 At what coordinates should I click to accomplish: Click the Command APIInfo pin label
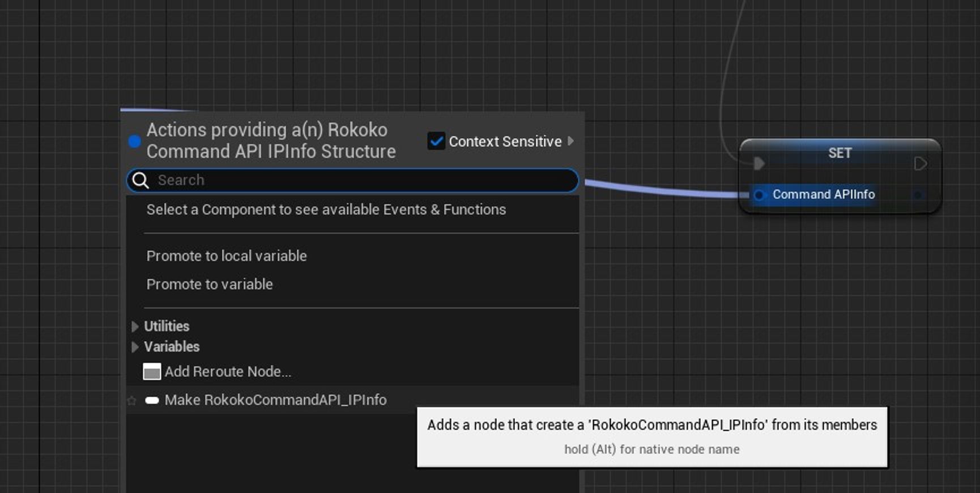pyautogui.click(x=824, y=194)
